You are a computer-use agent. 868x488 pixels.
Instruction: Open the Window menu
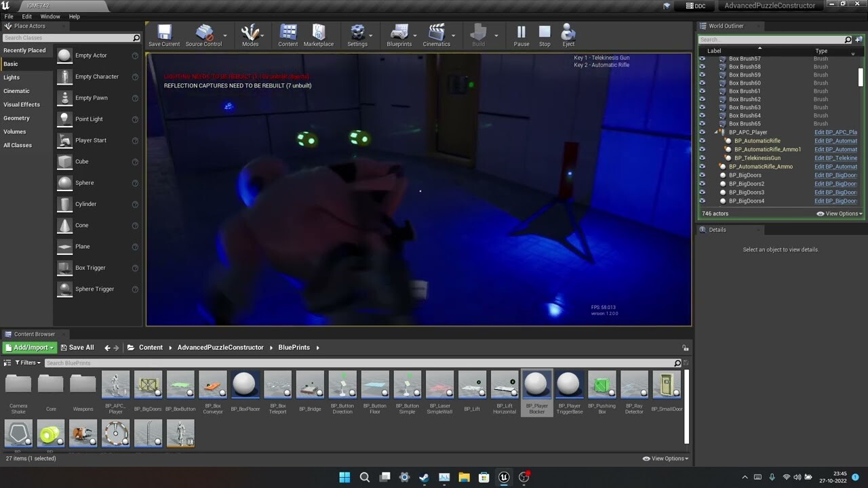coord(50,16)
